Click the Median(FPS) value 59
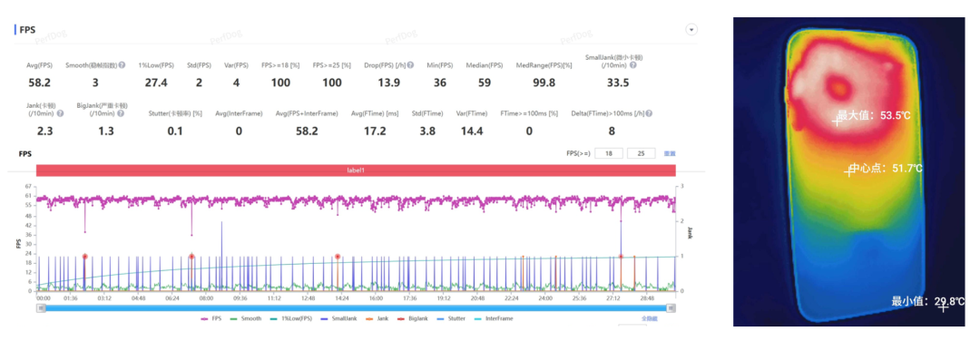The width and height of the screenshot is (980, 341). click(x=484, y=83)
